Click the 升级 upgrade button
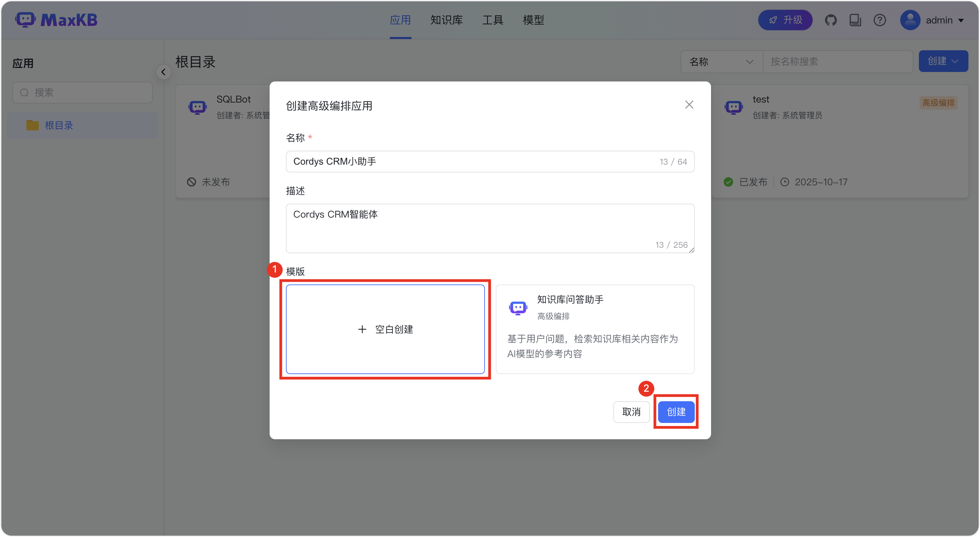 pos(785,20)
